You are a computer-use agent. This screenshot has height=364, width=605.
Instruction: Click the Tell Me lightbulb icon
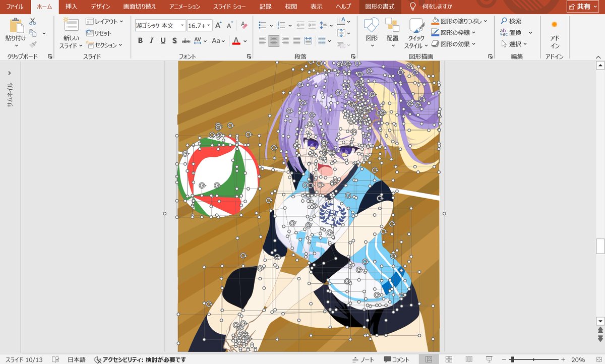[413, 7]
